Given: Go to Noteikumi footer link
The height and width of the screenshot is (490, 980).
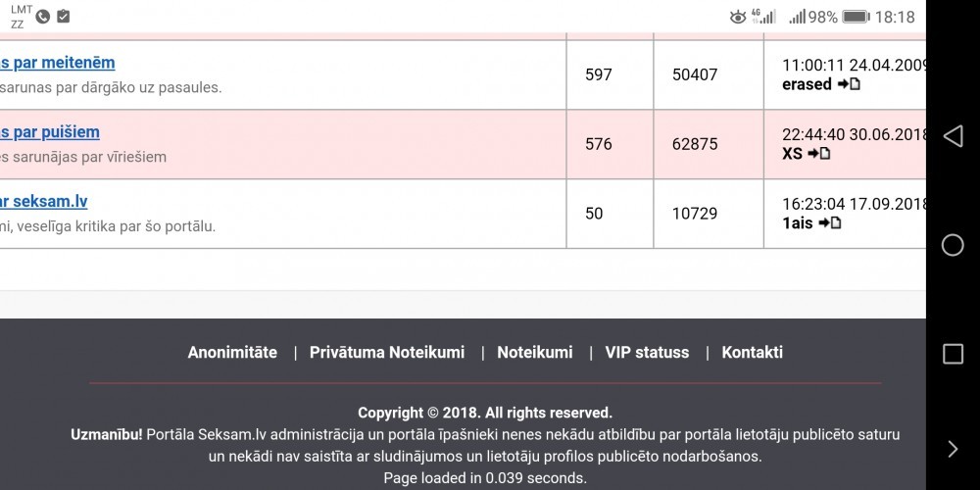Looking at the screenshot, I should pyautogui.click(x=535, y=353).
